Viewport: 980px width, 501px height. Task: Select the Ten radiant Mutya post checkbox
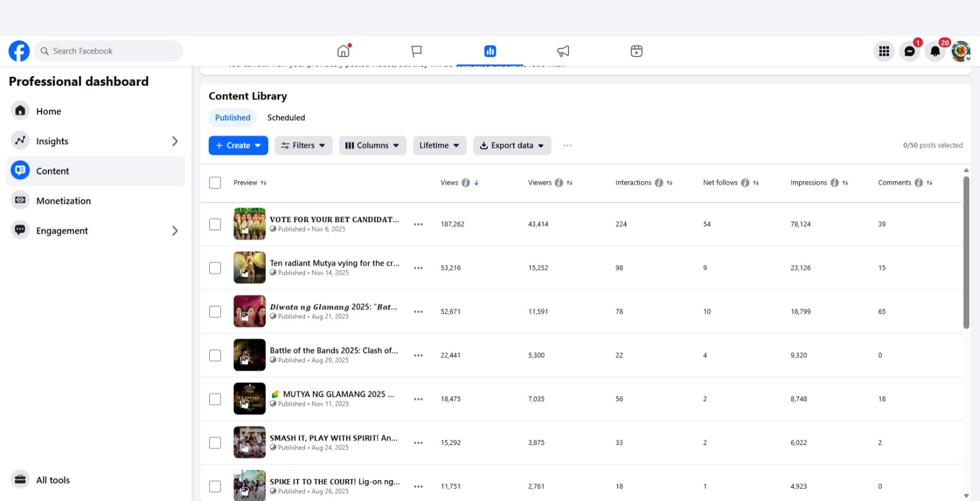coord(215,268)
